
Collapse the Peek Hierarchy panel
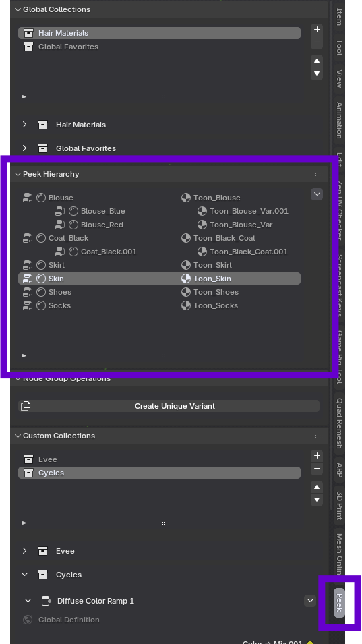click(18, 174)
